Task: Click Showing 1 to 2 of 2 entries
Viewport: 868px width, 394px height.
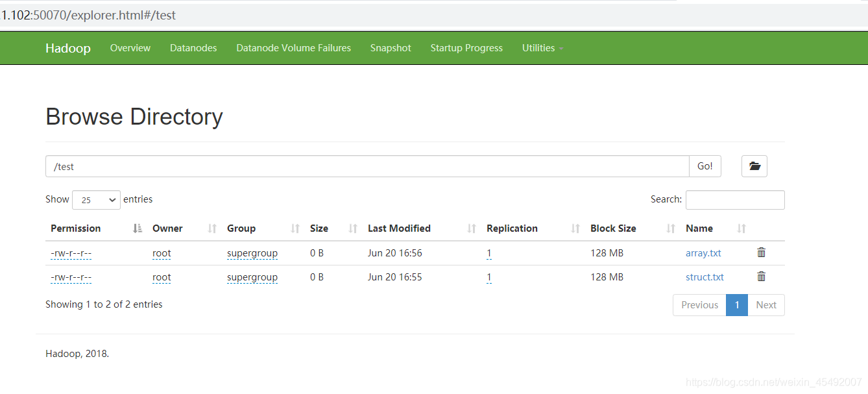Action: pos(104,304)
